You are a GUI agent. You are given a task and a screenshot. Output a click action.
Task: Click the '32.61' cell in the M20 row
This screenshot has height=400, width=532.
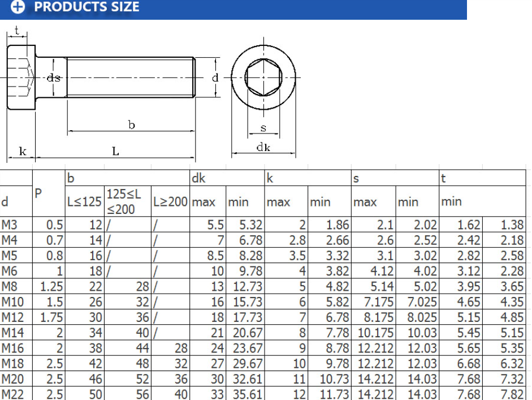[x=248, y=379]
